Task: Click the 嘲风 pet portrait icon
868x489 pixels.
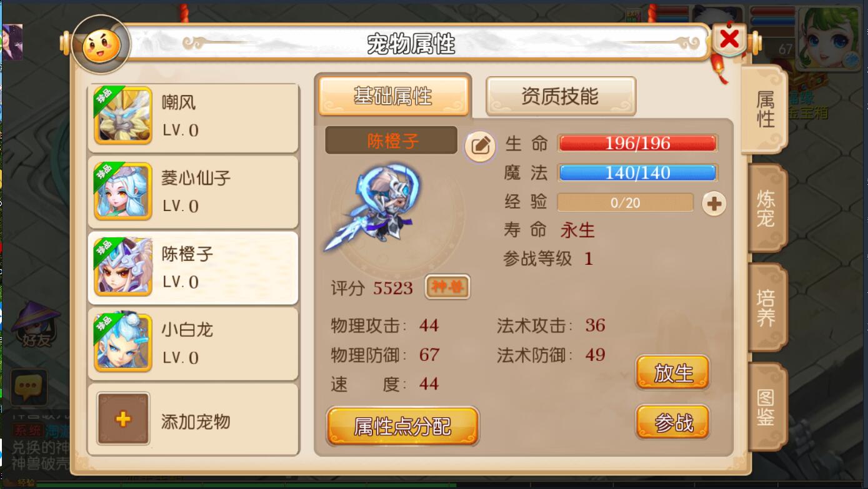Action: pyautogui.click(x=123, y=116)
